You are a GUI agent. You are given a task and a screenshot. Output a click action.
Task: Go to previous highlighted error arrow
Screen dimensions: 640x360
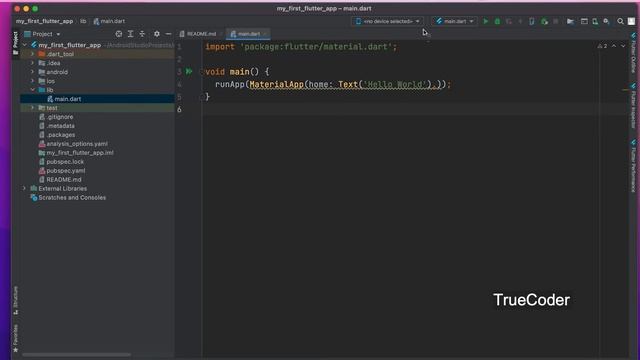(x=614, y=46)
